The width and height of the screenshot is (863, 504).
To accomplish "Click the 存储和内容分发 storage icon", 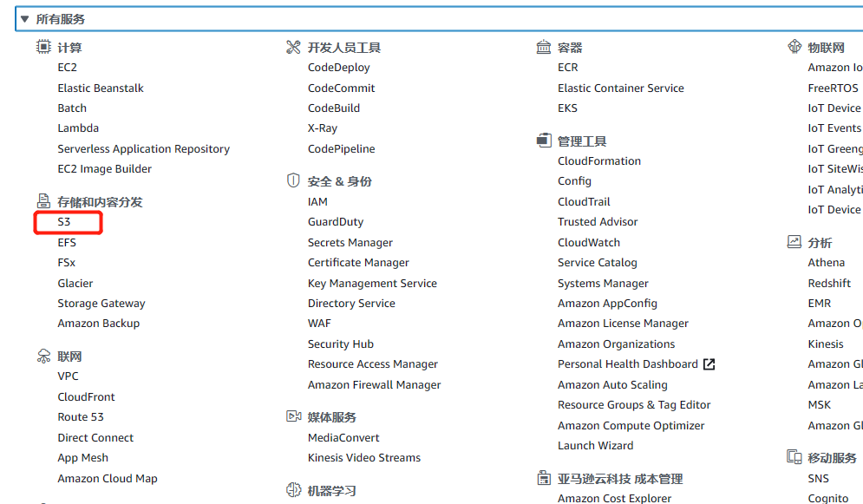I will coord(43,201).
